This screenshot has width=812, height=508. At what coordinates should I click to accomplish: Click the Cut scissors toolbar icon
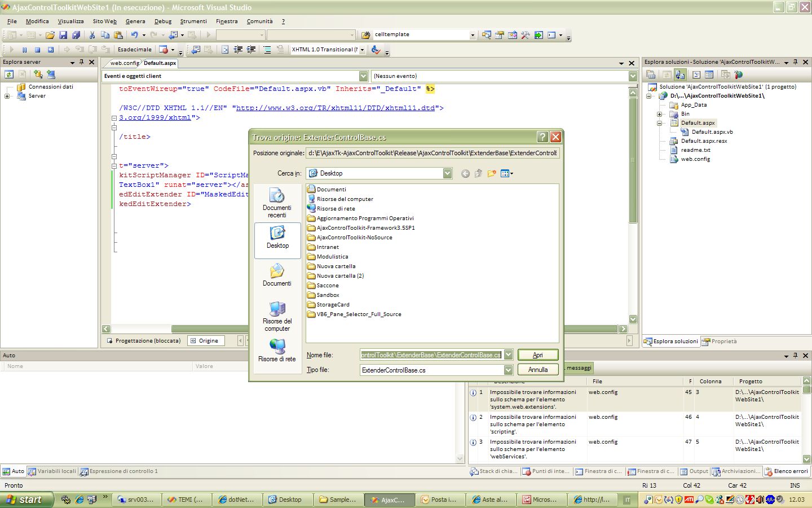pos(92,35)
